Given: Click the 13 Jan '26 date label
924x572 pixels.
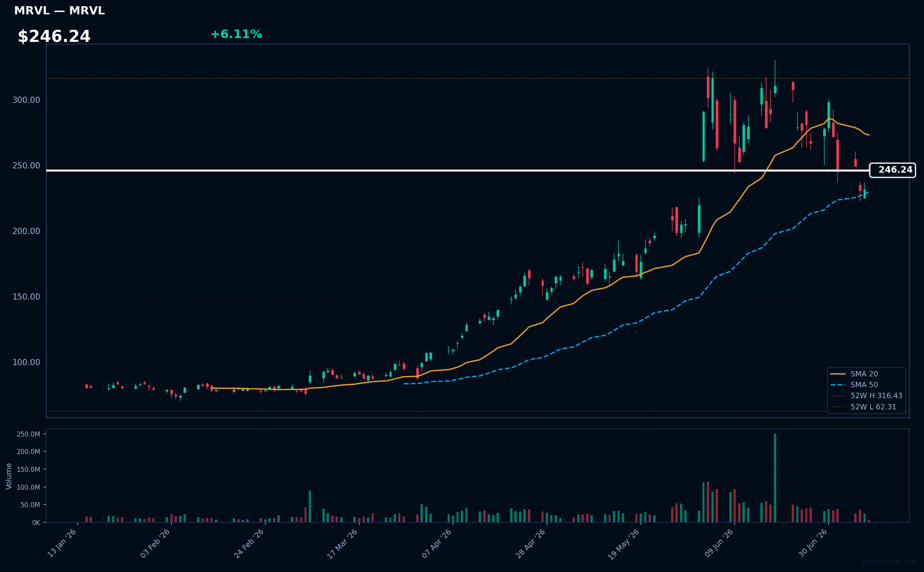Looking at the screenshot, I should tap(62, 543).
